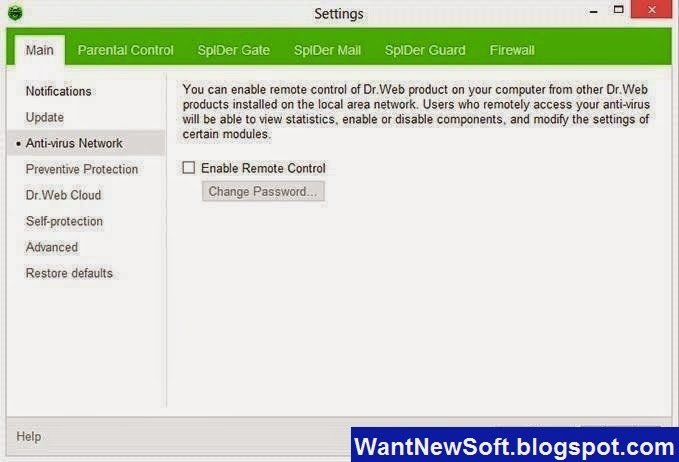Enable the Remote Control checkbox

[x=189, y=168]
